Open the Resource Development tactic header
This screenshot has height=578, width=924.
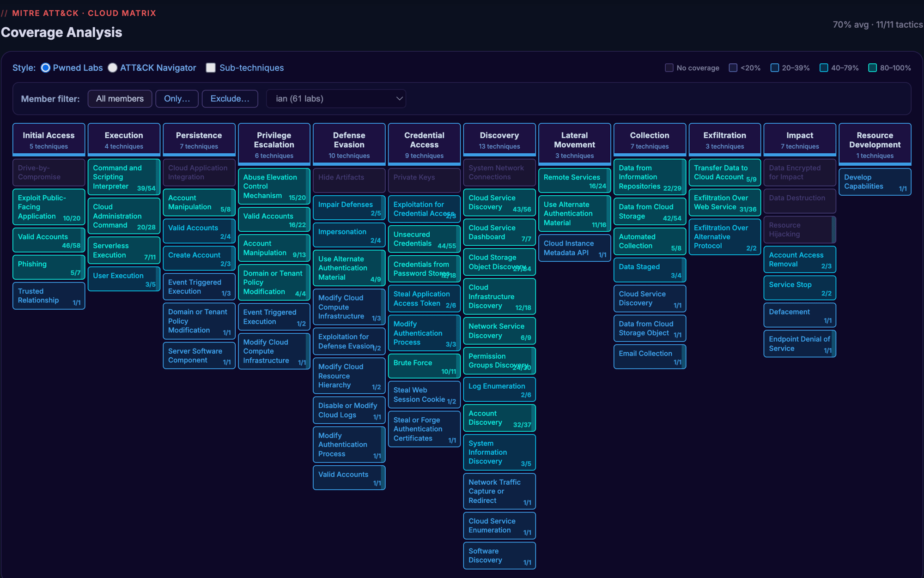click(875, 144)
